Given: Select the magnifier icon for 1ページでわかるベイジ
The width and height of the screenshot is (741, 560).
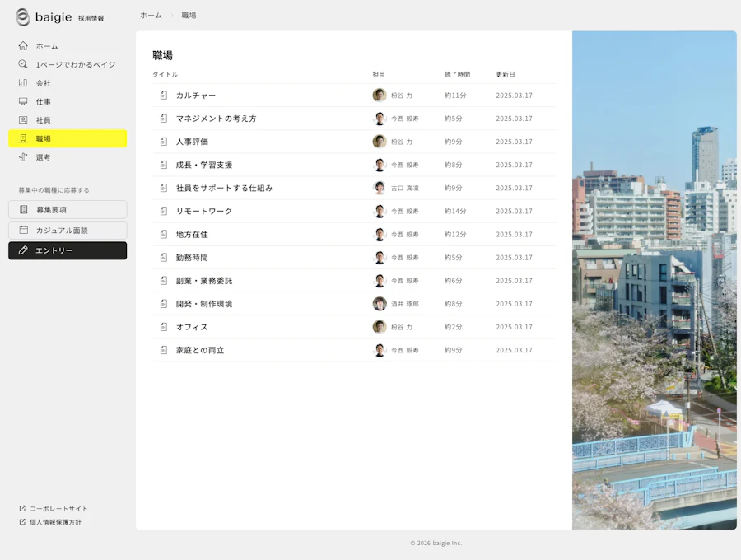Looking at the screenshot, I should 23,64.
